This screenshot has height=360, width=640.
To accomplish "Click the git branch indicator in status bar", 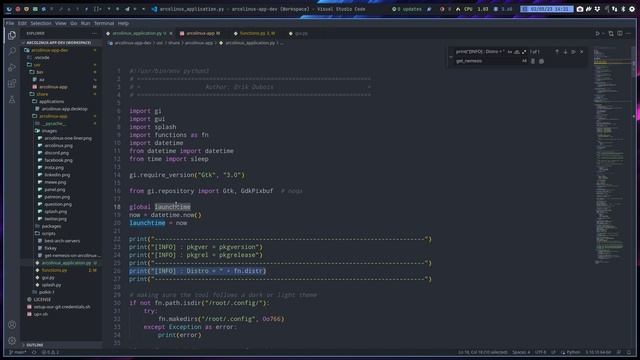I will tap(18, 352).
